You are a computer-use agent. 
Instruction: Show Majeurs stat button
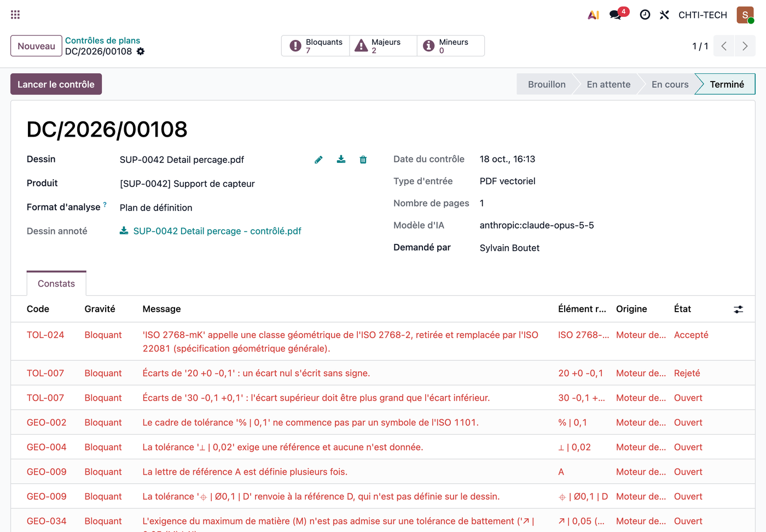383,46
